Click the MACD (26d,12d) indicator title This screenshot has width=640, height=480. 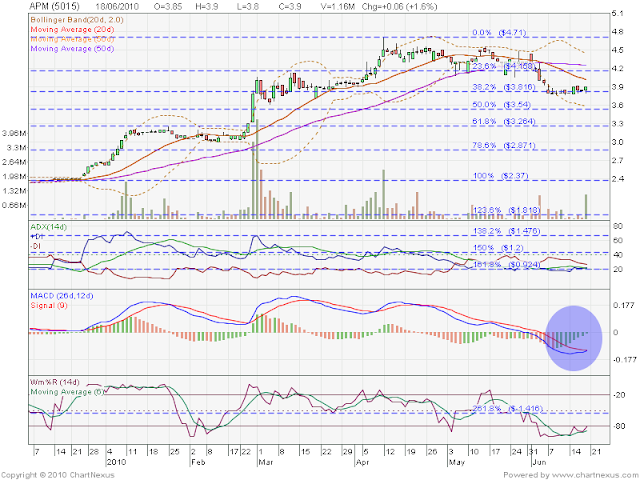point(61,296)
